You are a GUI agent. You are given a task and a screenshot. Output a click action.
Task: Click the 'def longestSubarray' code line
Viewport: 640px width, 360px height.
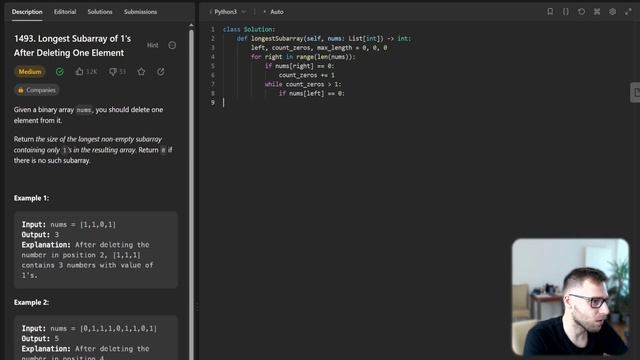(324, 39)
